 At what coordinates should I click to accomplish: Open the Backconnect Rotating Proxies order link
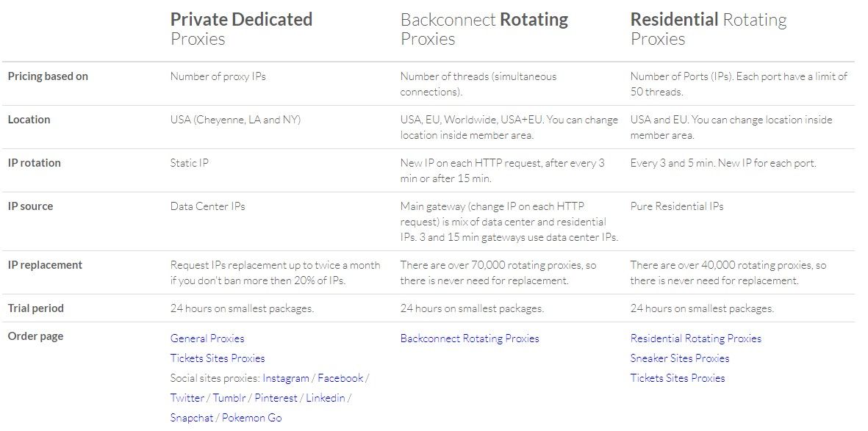coord(470,338)
